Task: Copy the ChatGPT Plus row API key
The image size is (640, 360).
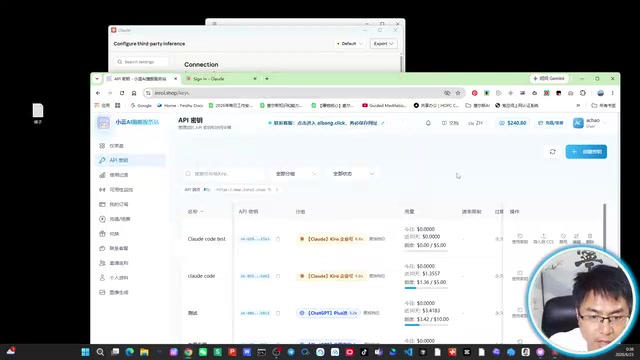Action: point(278,313)
